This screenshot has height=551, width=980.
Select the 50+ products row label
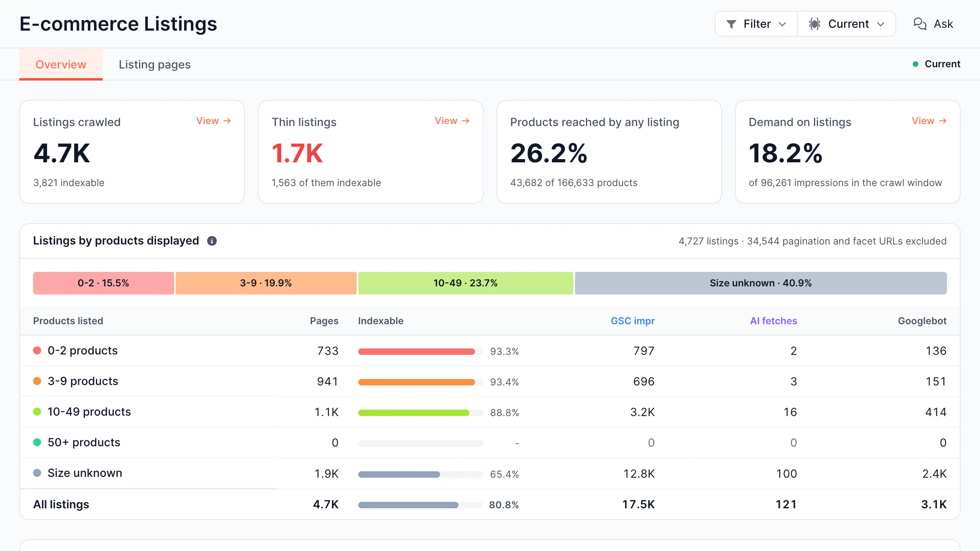coord(84,443)
